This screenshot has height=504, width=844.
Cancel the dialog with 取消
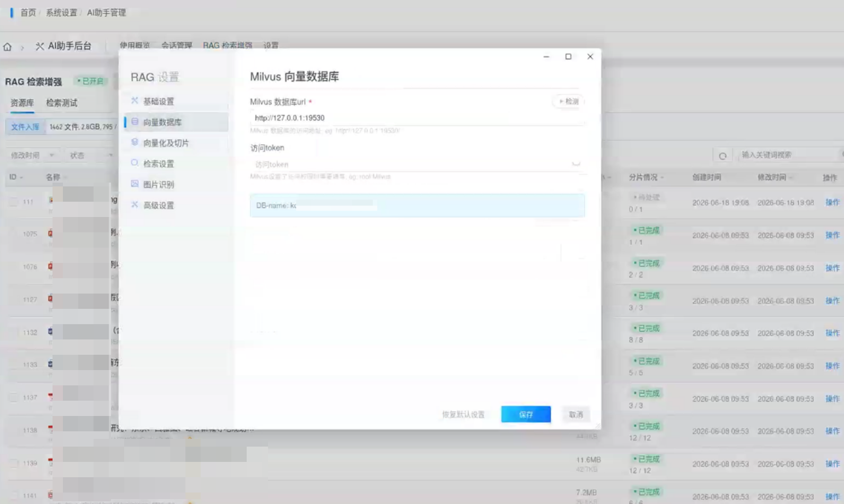point(576,414)
